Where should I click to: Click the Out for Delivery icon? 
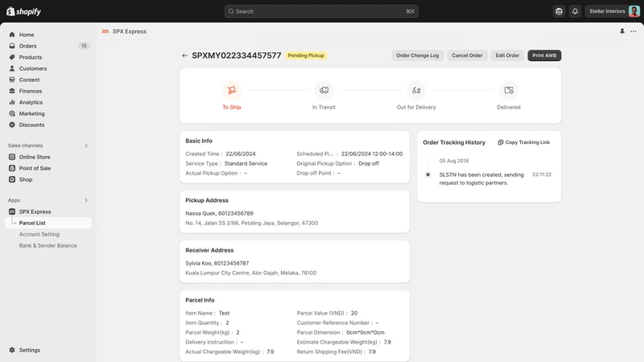(416, 90)
